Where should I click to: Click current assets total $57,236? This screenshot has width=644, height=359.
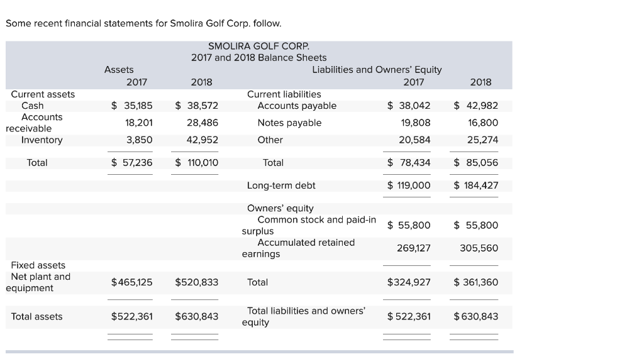(x=131, y=163)
